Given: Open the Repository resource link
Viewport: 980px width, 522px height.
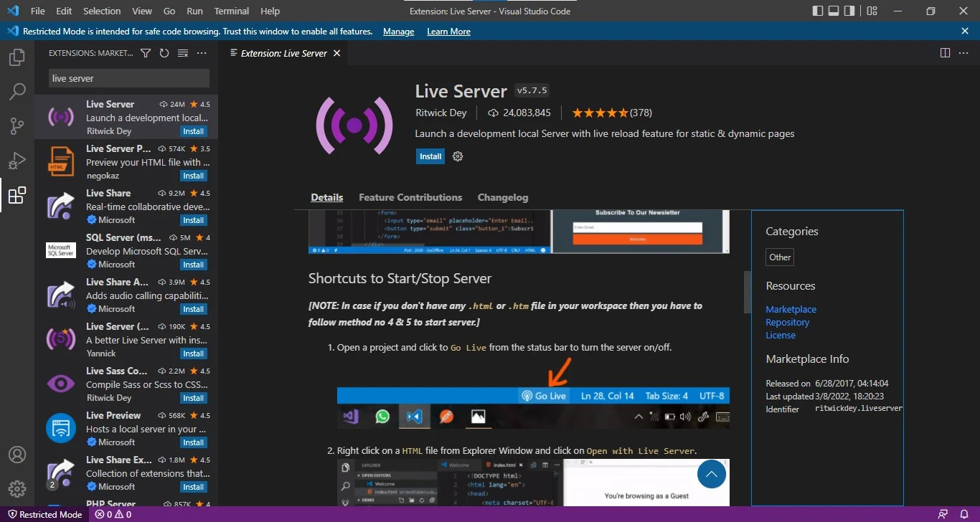Looking at the screenshot, I should click(787, 323).
